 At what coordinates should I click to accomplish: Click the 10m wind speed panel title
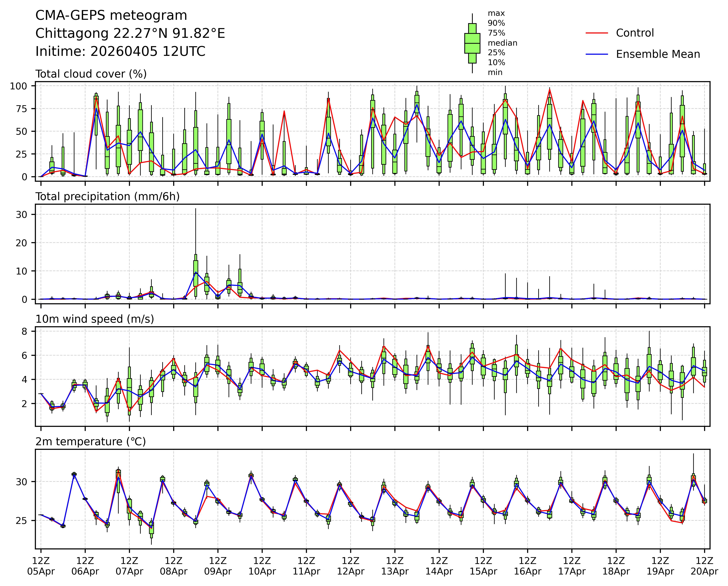pos(95,319)
